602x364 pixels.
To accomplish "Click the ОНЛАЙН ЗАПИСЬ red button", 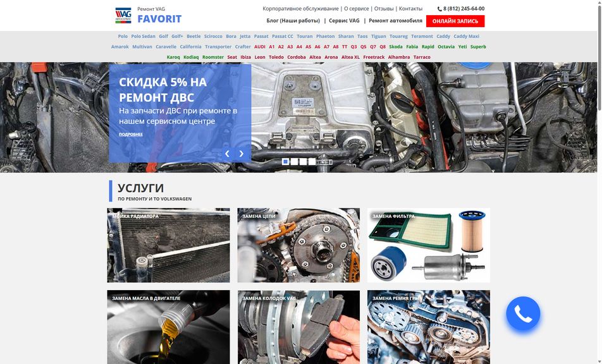I will click(455, 21).
